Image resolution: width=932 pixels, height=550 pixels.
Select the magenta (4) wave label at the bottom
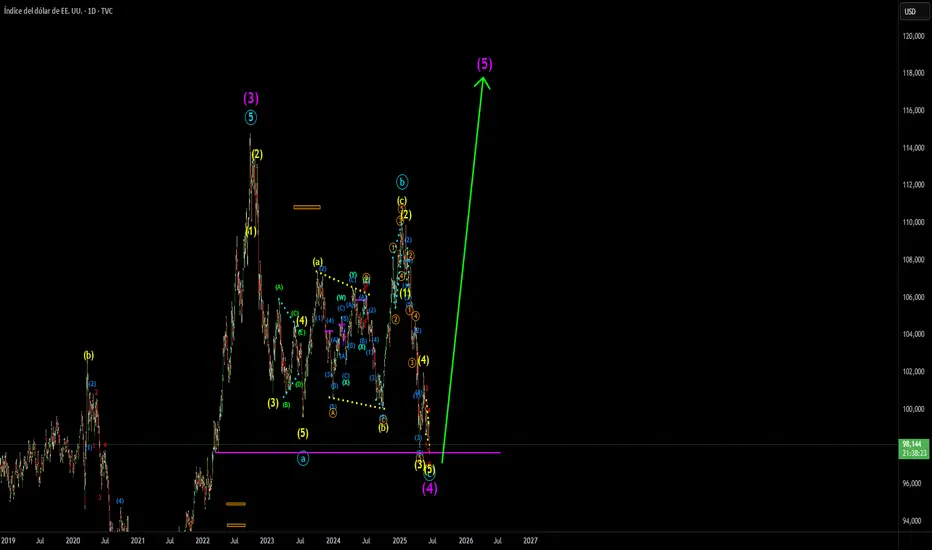tap(430, 488)
